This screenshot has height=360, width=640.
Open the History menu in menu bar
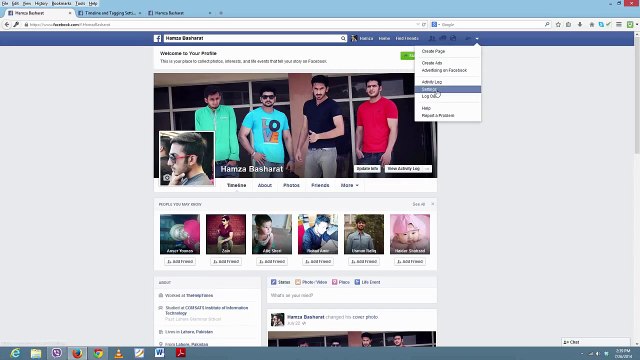41,3
